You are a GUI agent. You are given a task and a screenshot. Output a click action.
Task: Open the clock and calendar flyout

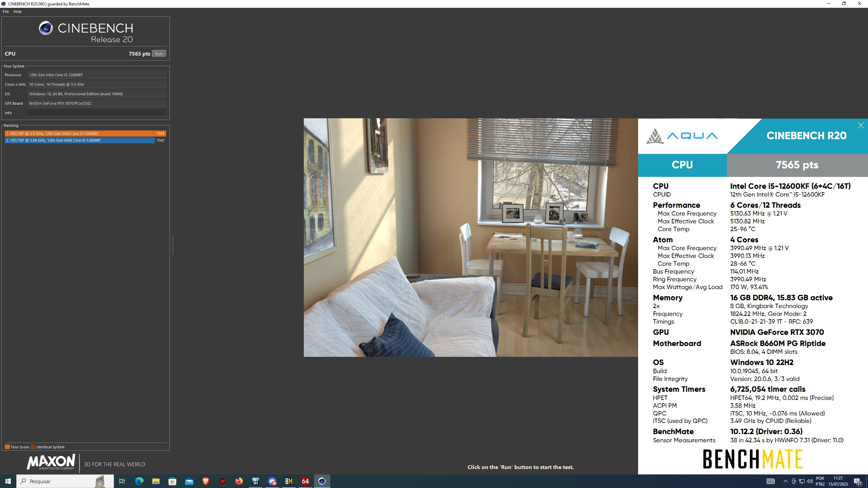(838, 481)
